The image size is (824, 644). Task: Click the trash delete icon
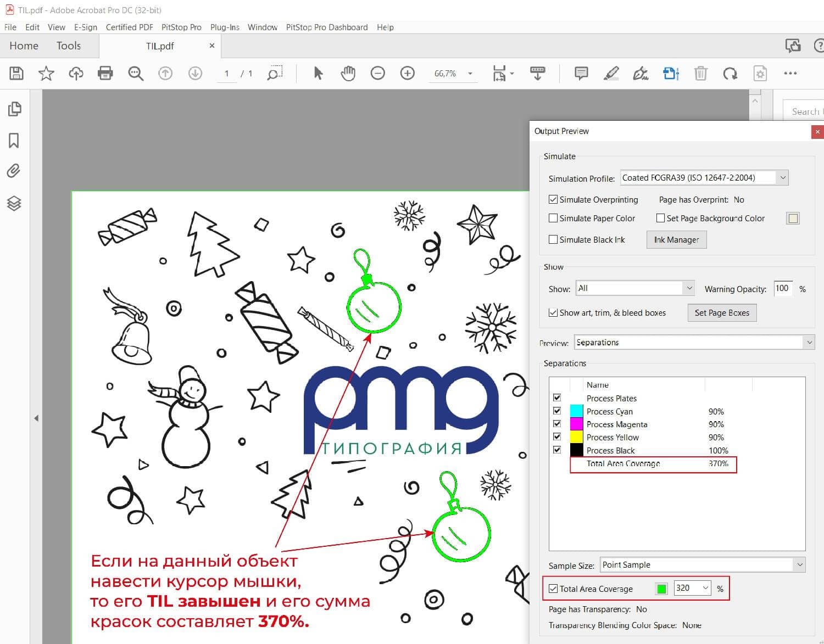click(x=700, y=73)
